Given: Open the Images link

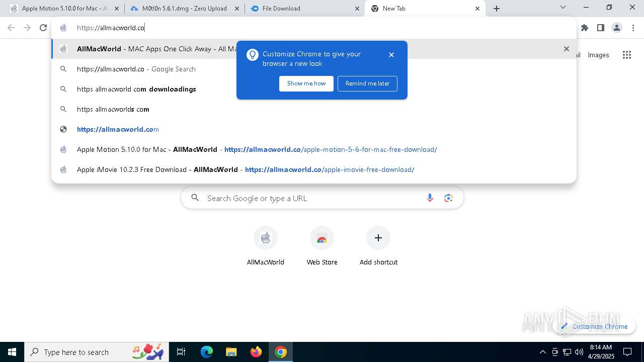Looking at the screenshot, I should pyautogui.click(x=598, y=55).
